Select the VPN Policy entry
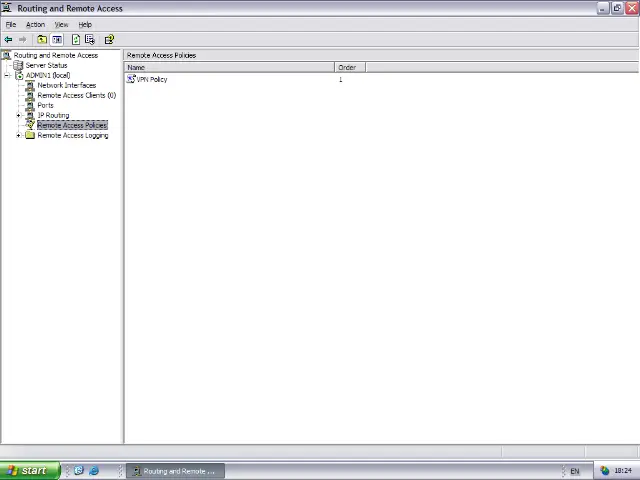 pyautogui.click(x=152, y=79)
